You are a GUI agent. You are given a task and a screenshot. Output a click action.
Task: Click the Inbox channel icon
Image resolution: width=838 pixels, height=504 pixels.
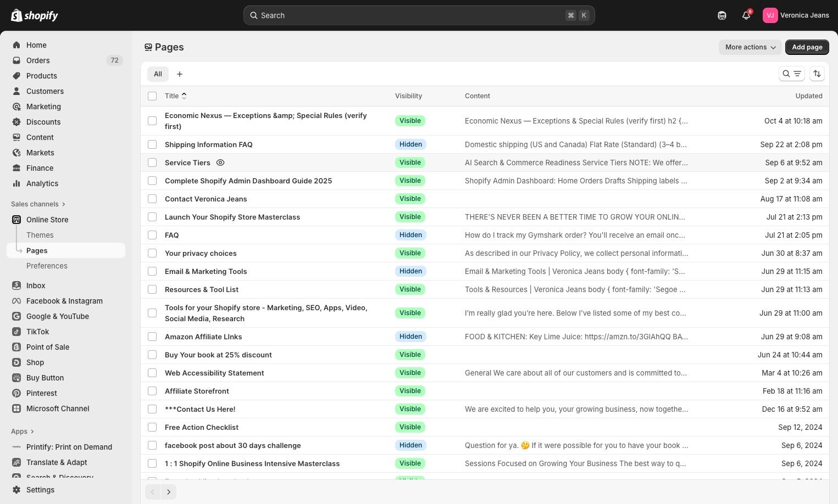pyautogui.click(x=16, y=285)
